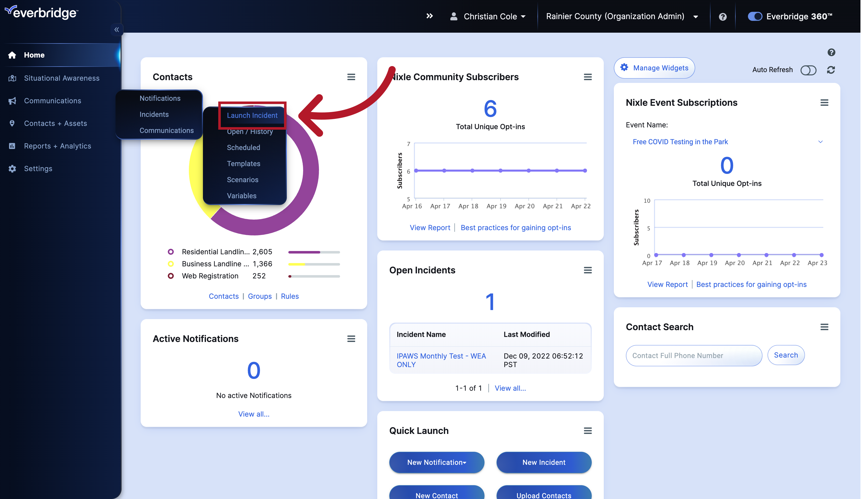Click the refresh dashboard icon
This screenshot has height=499, width=868.
pos(831,70)
